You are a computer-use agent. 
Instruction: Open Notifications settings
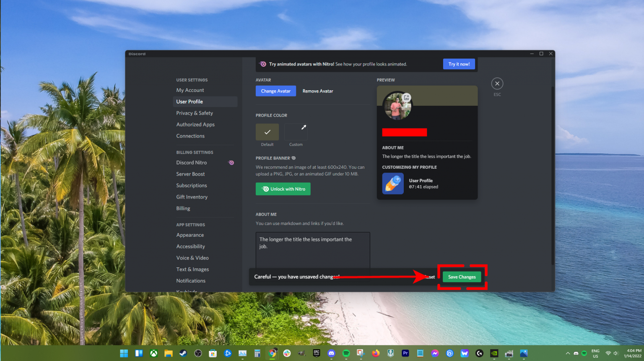205,281
